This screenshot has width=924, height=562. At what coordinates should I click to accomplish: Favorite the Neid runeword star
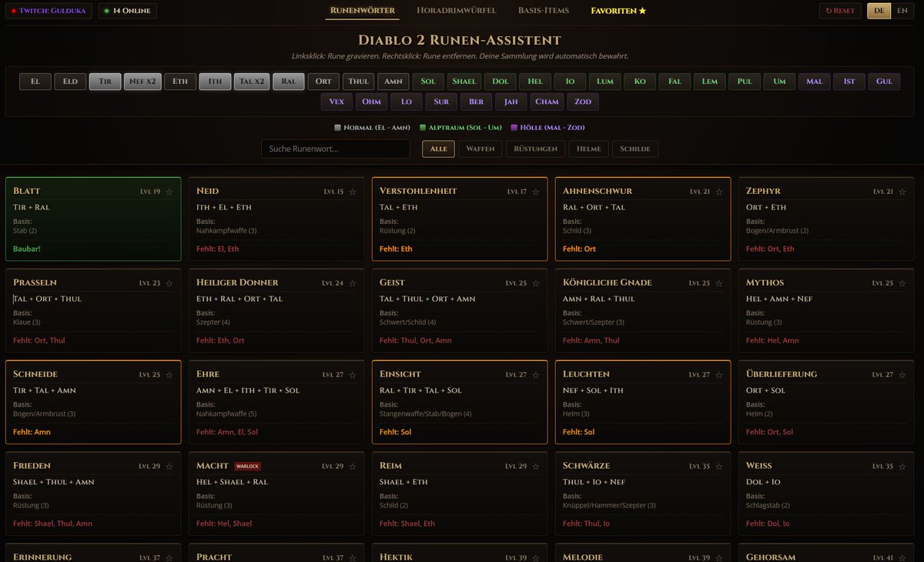pyautogui.click(x=352, y=191)
